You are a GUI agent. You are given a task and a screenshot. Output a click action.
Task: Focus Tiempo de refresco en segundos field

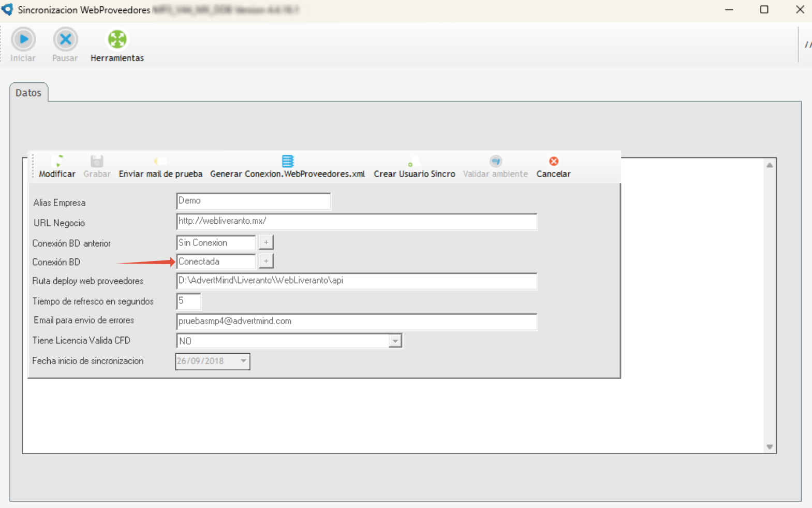[x=188, y=301]
